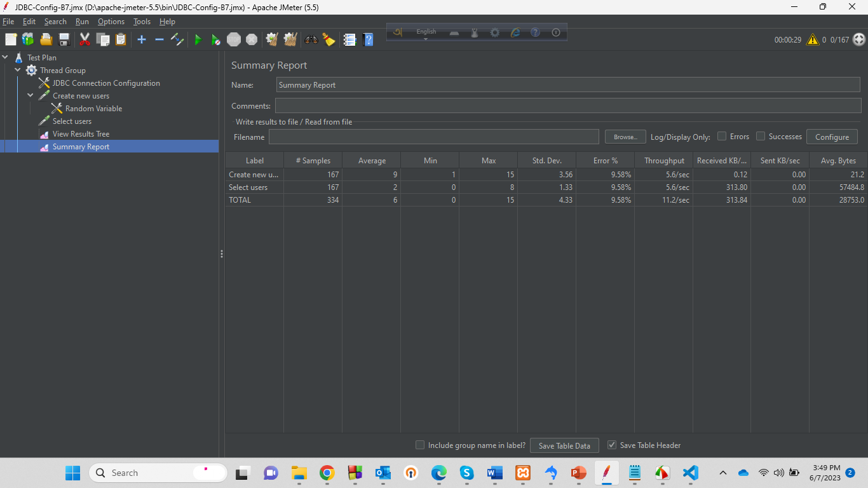Click the Save Table Data button

tap(564, 445)
